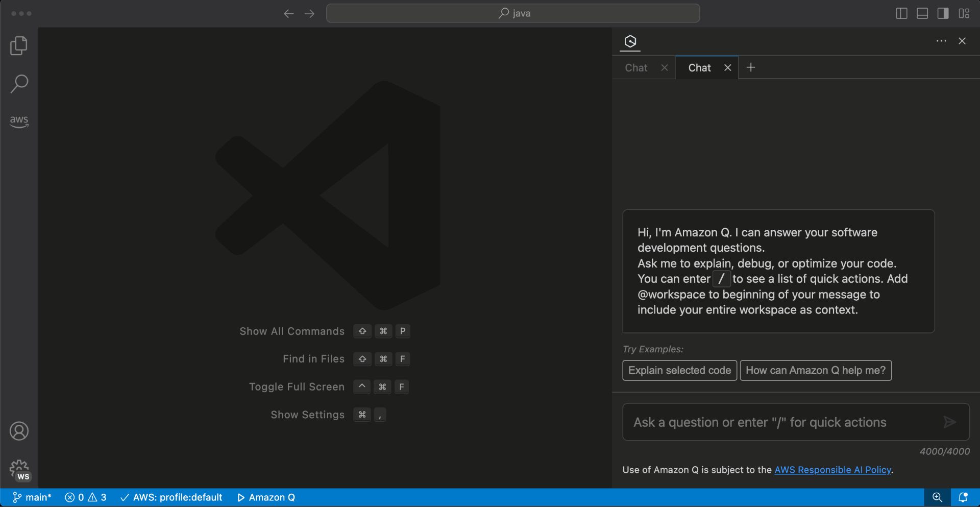Viewport: 980px width, 507px height.
Task: Go back using the left arrow
Action: click(288, 14)
